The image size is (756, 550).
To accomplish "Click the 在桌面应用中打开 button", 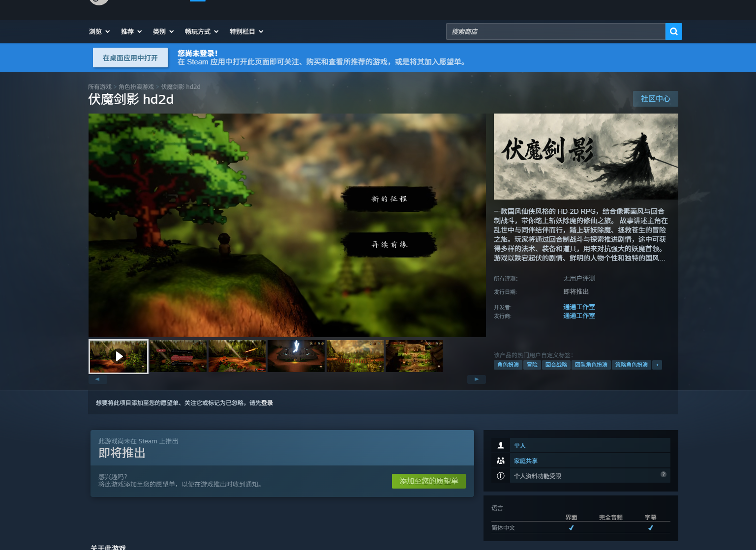I will click(x=130, y=57).
